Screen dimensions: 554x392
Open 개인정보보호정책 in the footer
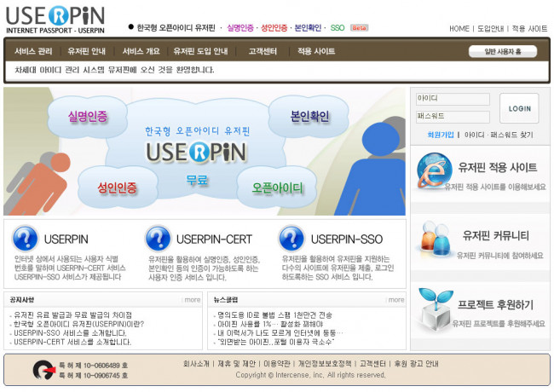tap(325, 363)
